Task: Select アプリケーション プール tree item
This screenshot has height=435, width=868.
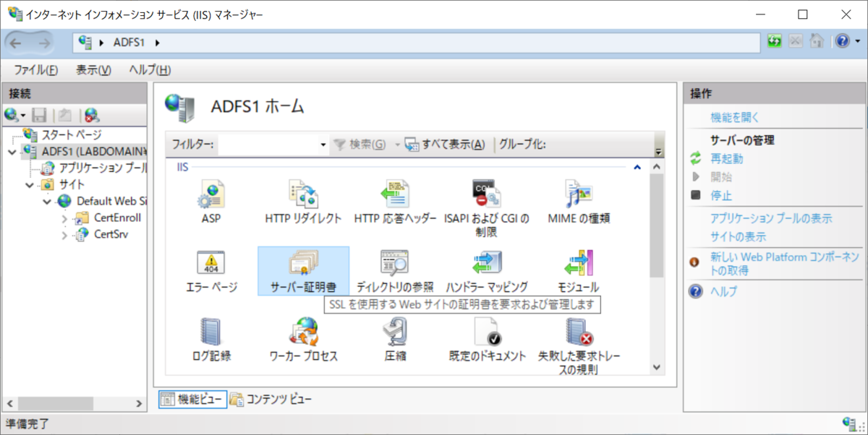Action: (x=103, y=168)
